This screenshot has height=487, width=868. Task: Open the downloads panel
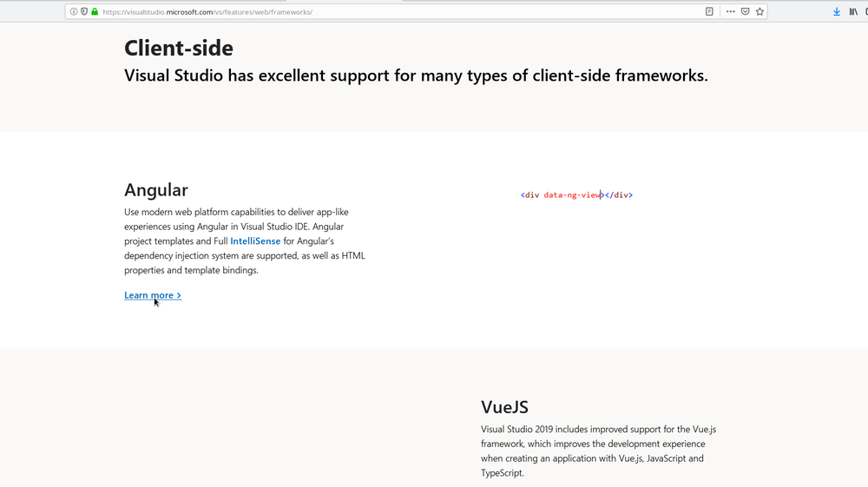click(x=837, y=12)
